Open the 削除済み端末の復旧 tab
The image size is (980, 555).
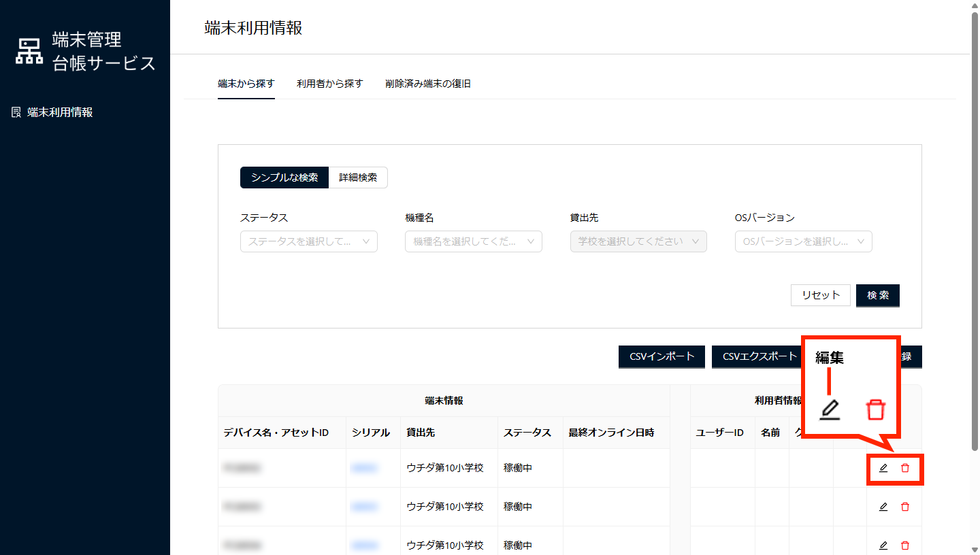point(428,84)
